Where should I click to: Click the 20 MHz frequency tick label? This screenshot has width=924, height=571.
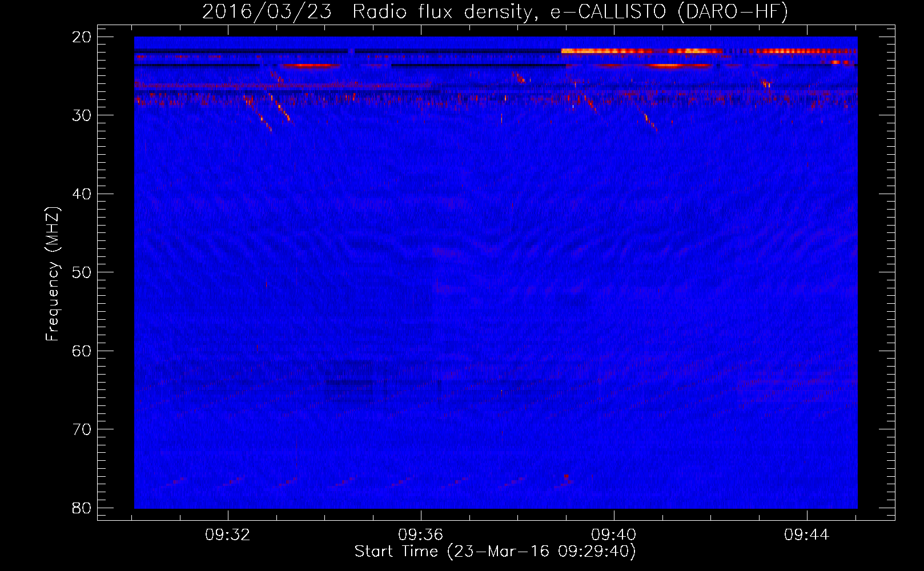pyautogui.click(x=82, y=37)
